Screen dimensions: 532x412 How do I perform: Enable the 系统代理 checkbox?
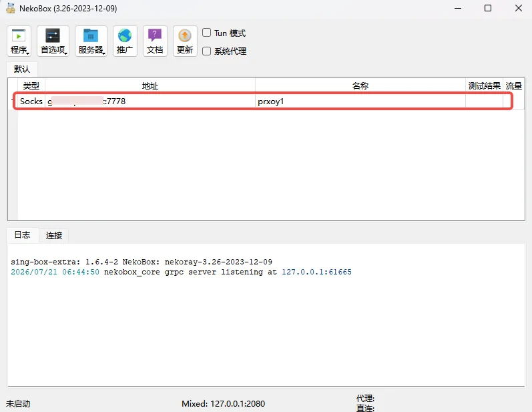click(207, 51)
